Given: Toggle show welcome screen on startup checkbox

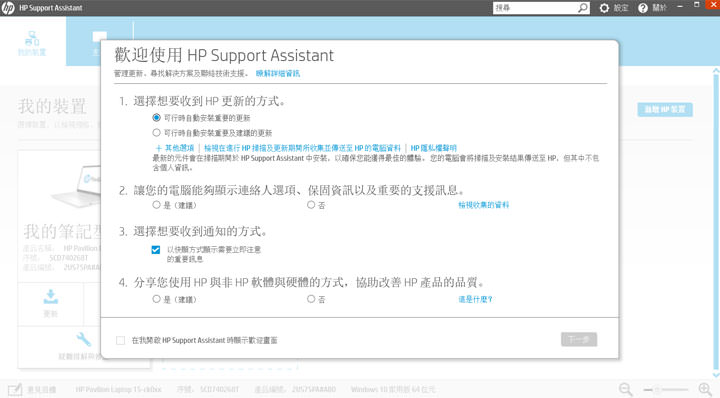Looking at the screenshot, I should pyautogui.click(x=120, y=340).
